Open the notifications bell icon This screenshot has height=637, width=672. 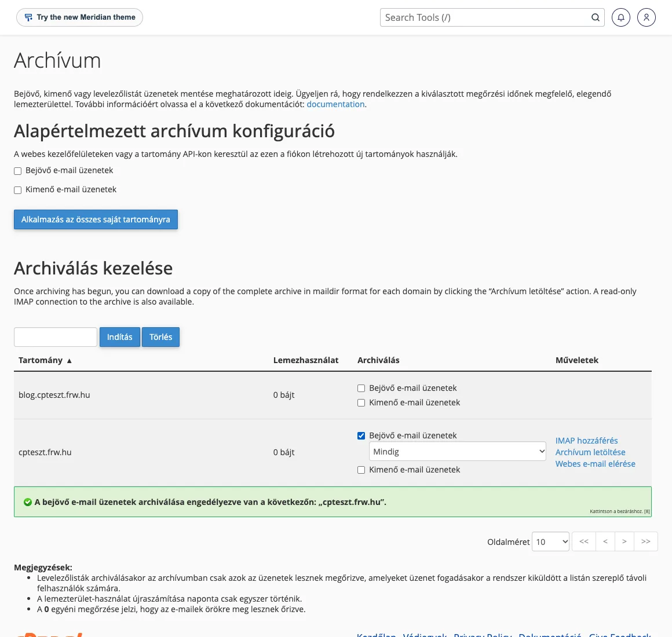(620, 17)
